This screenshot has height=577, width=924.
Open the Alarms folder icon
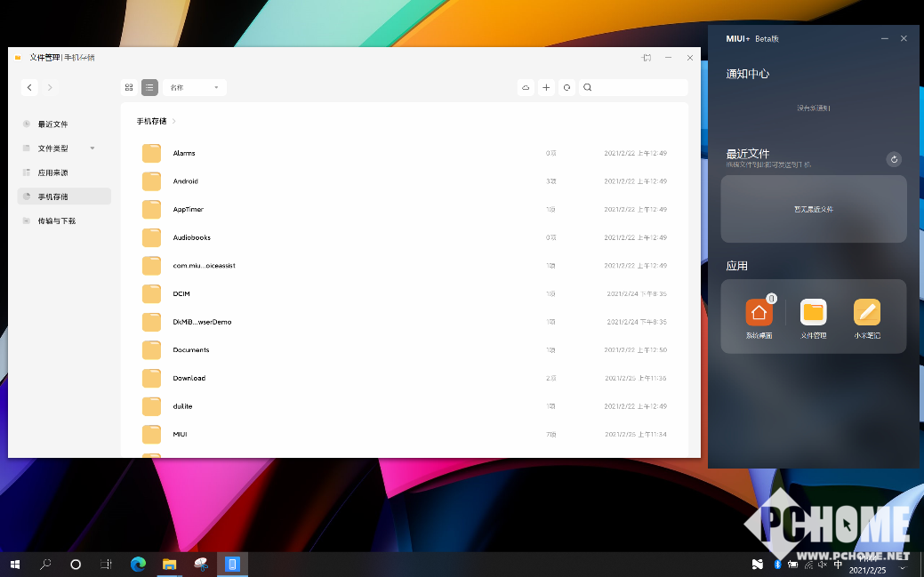point(151,153)
